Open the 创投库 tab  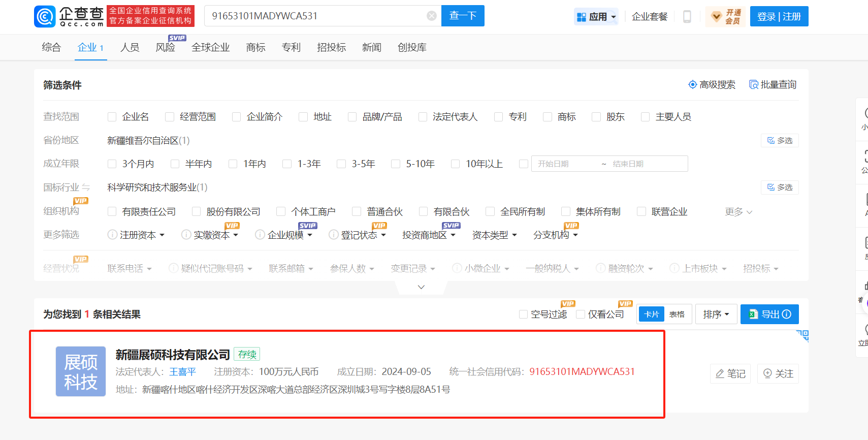(412, 47)
